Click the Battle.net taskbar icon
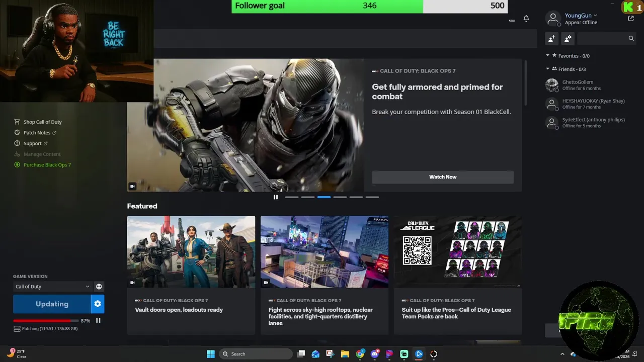Viewport: 644px width, 362px height. [419, 354]
